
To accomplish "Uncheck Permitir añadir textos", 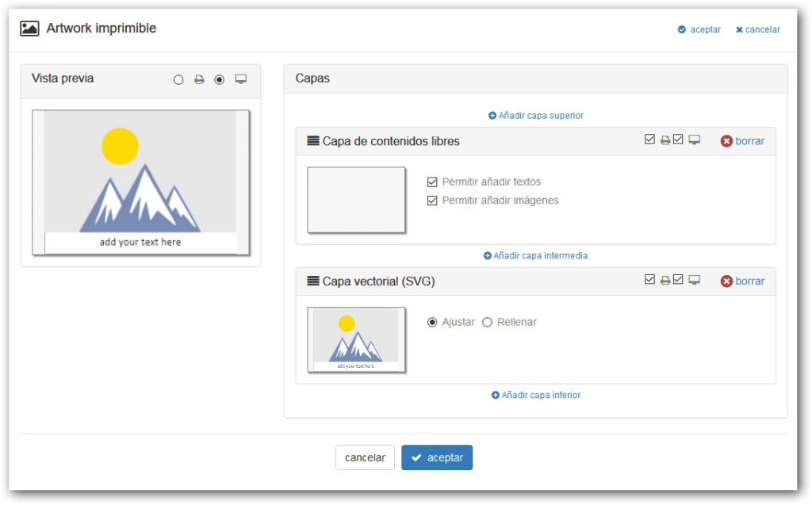I will click(x=432, y=182).
